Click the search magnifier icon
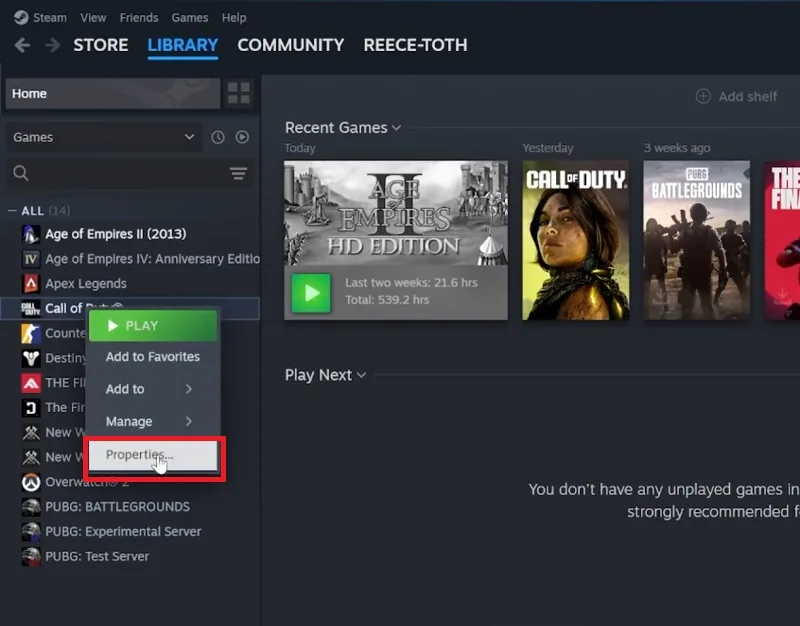 point(20,173)
